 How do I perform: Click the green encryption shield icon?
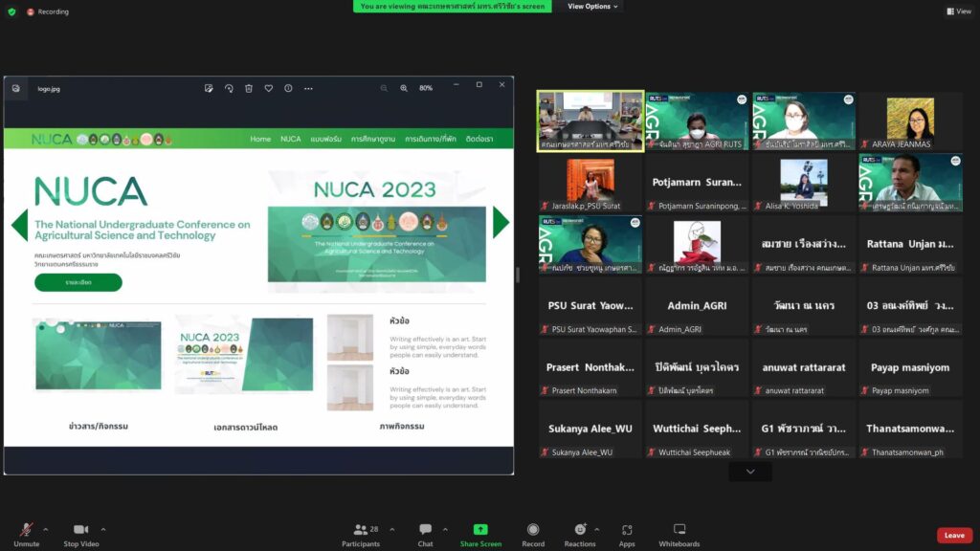click(11, 11)
